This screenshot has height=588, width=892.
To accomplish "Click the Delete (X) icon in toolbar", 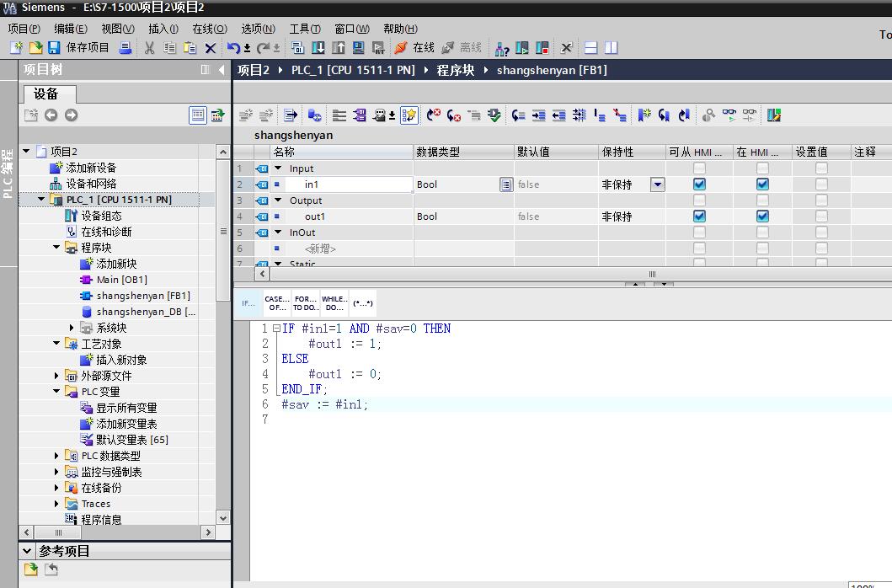I will click(x=211, y=48).
